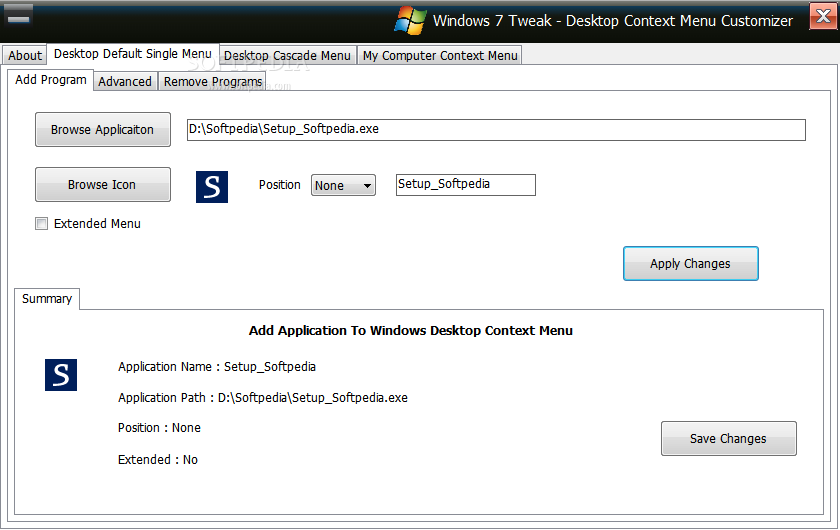Click the Softpedia S icon beside Browse Icon
This screenshot has height=530, width=840.
pyautogui.click(x=212, y=187)
